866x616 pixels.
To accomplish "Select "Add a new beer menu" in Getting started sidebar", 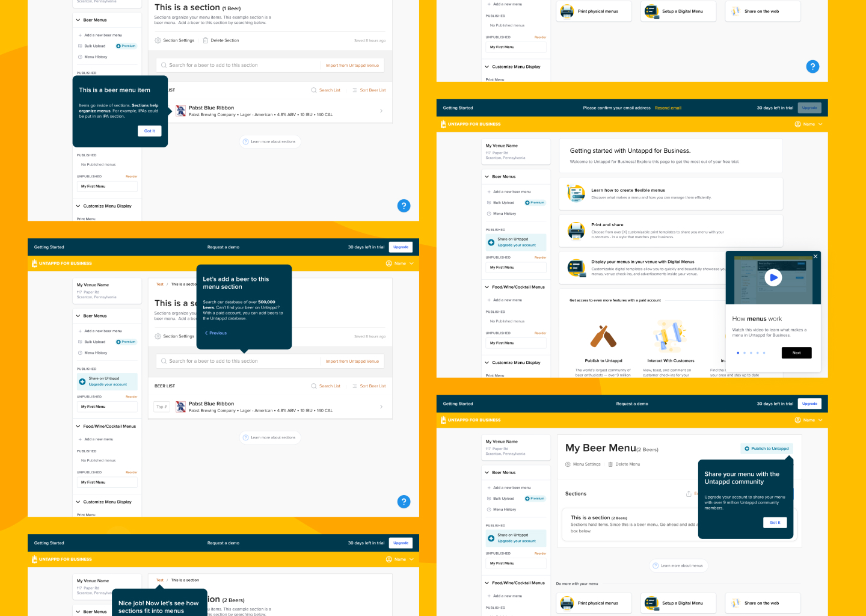I will pyautogui.click(x=512, y=192).
